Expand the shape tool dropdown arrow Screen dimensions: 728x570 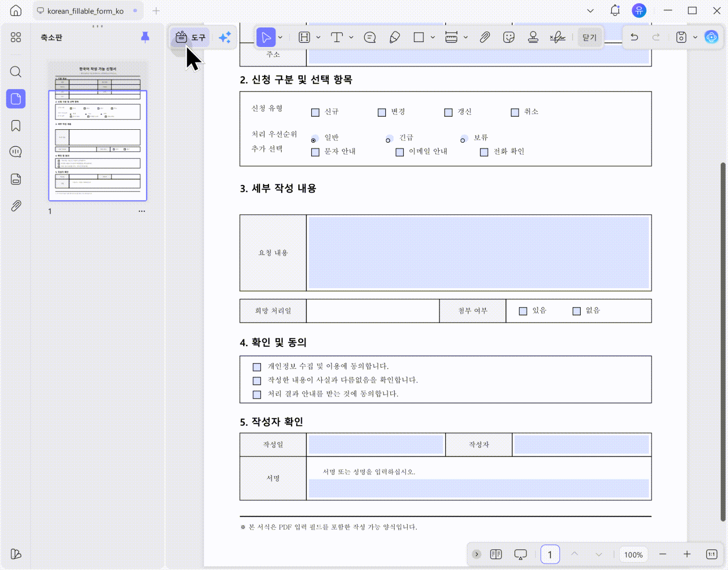point(433,37)
